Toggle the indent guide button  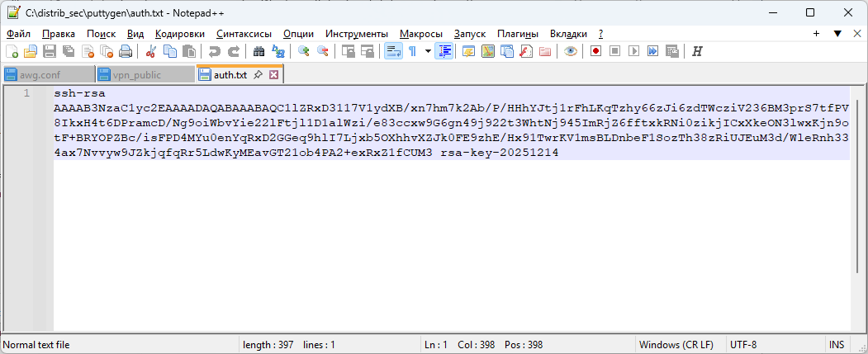tap(444, 51)
